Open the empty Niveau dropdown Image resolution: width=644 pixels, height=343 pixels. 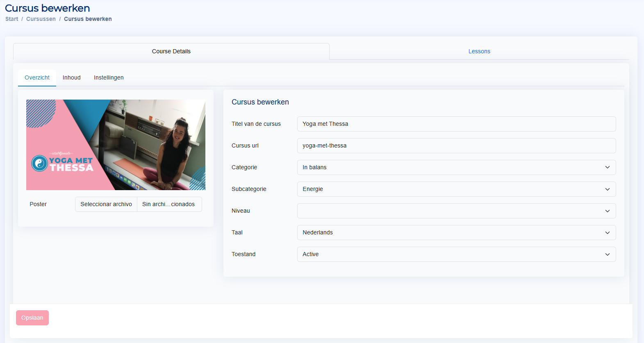[456, 211]
